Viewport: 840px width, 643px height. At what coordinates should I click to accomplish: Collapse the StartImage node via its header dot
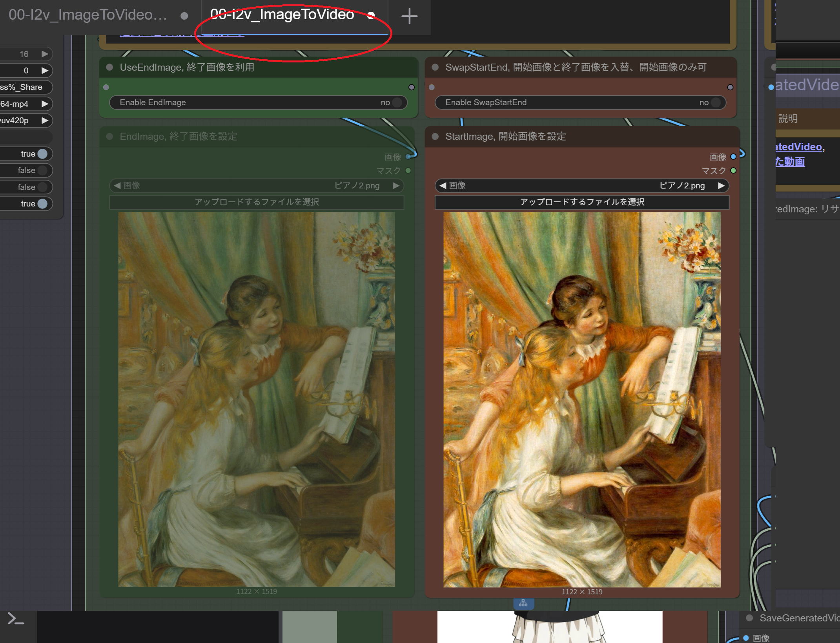[x=435, y=136]
